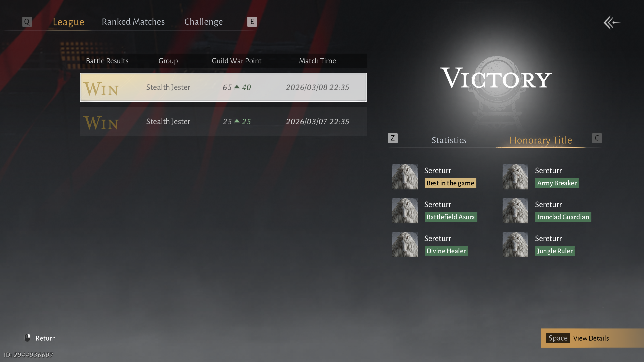Click horse avatar next to Best in the game
Image resolution: width=644 pixels, height=362 pixels.
(x=405, y=177)
